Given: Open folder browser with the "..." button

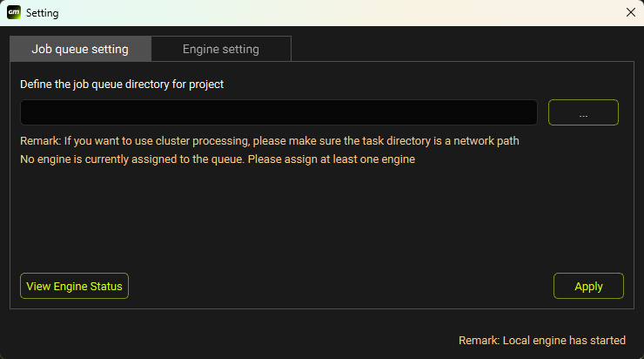Looking at the screenshot, I should coord(583,112).
